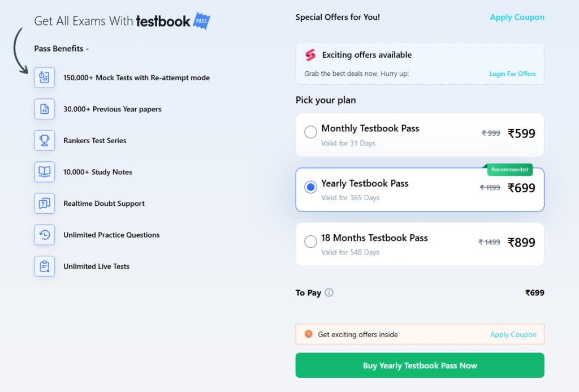
Task: Click 'Monthly Testbook Pass' plan title
Action: pos(370,128)
